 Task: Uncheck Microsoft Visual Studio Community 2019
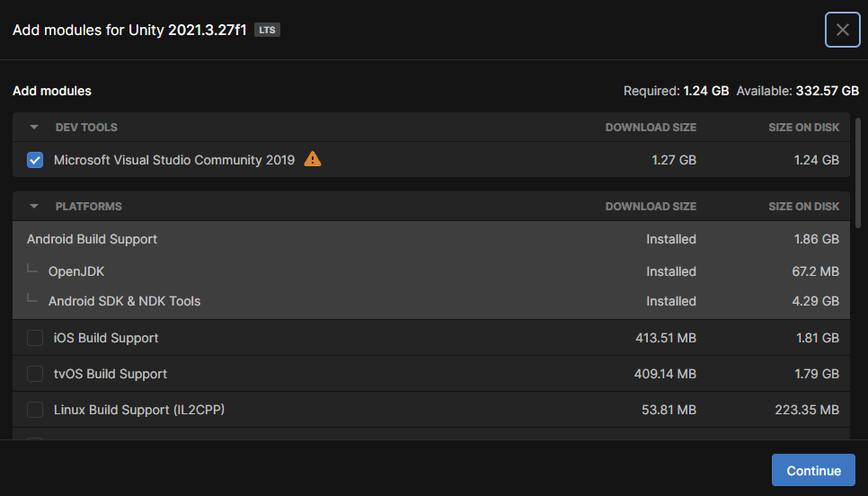tap(35, 160)
